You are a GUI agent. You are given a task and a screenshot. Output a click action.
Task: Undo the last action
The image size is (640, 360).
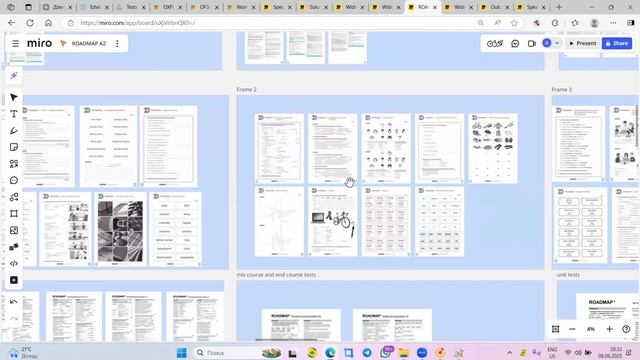tap(13, 302)
